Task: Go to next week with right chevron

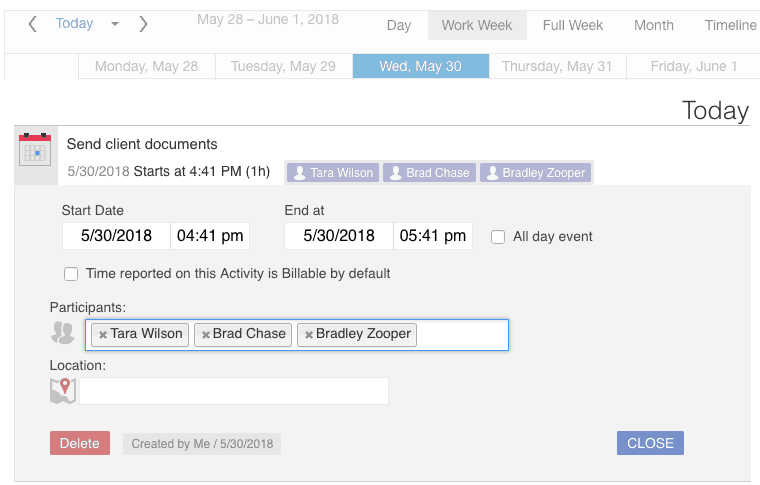Action: click(143, 24)
